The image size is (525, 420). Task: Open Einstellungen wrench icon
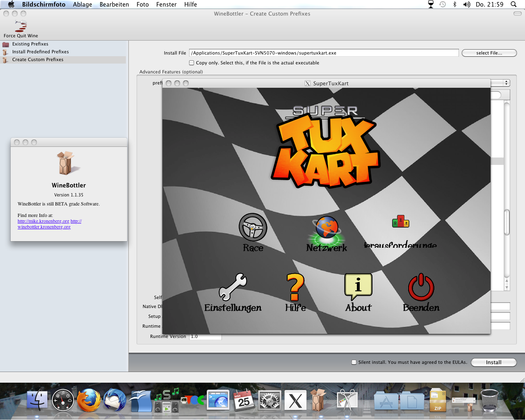pyautogui.click(x=233, y=287)
